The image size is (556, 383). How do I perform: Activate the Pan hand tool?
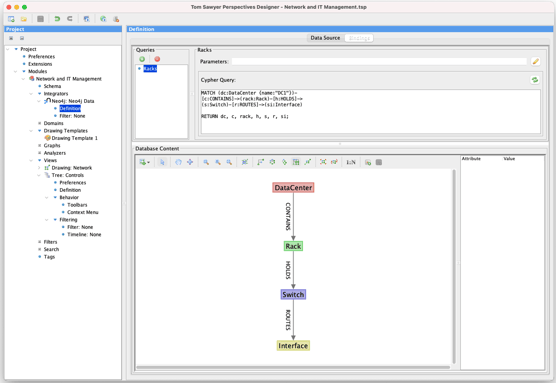click(178, 162)
